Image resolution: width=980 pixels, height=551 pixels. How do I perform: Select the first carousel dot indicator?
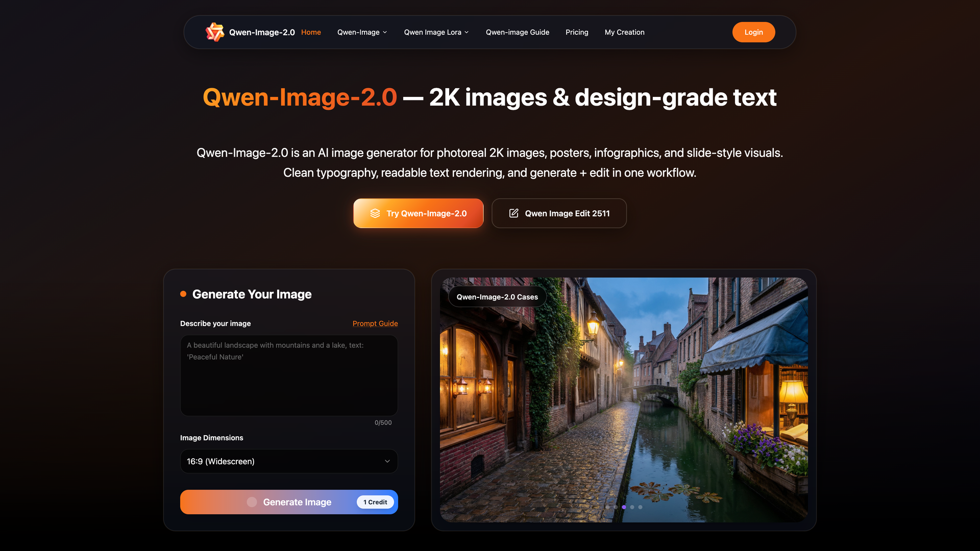[607, 507]
